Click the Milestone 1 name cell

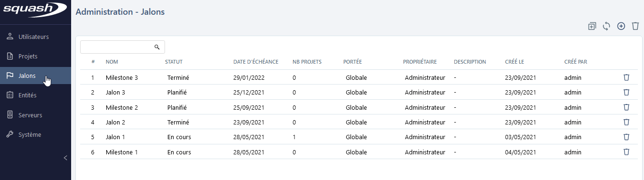click(x=122, y=152)
